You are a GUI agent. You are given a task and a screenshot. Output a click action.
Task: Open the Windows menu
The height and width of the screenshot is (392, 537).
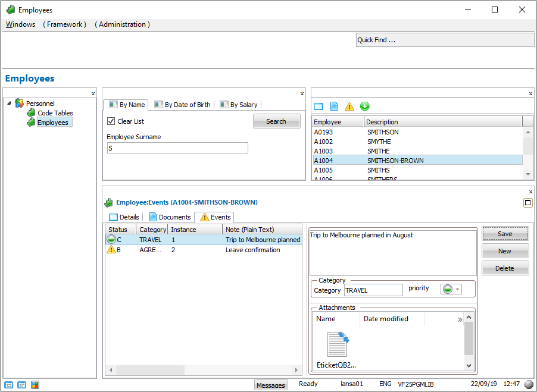pyautogui.click(x=20, y=24)
